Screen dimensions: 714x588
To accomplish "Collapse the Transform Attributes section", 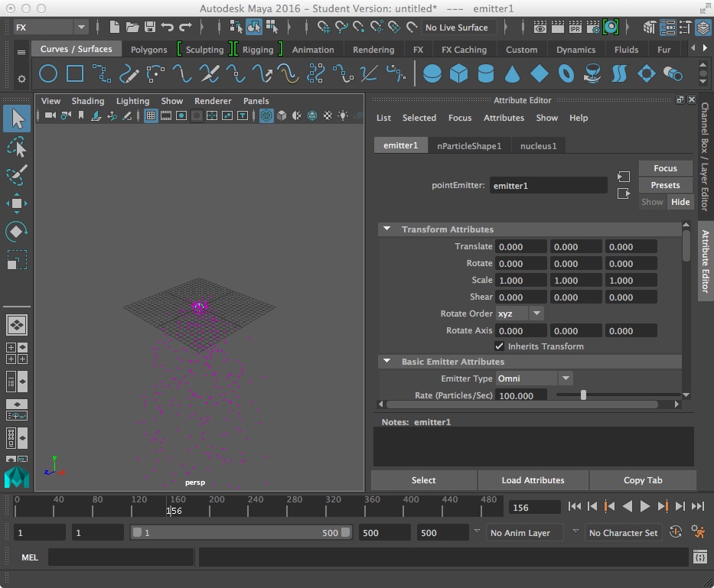I will tap(387, 229).
